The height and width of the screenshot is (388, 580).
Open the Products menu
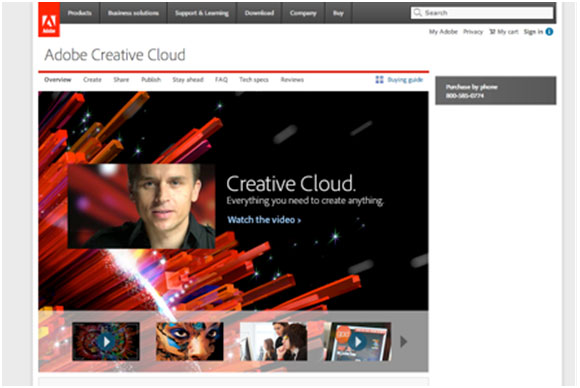coord(80,13)
